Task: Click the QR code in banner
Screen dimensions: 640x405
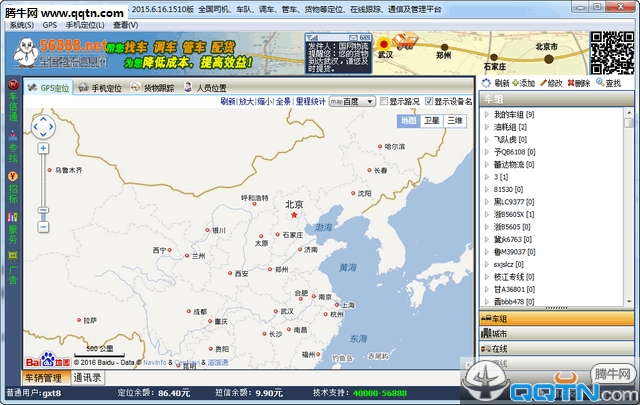Action: pos(612,53)
